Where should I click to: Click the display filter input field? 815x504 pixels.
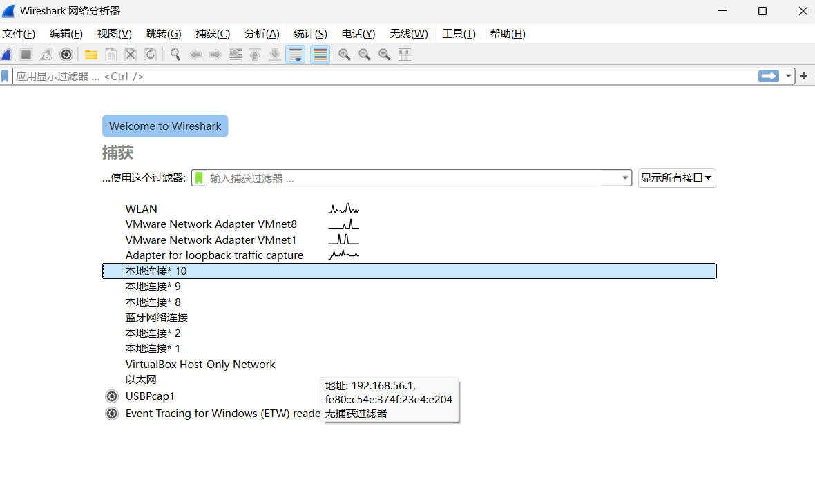point(385,77)
